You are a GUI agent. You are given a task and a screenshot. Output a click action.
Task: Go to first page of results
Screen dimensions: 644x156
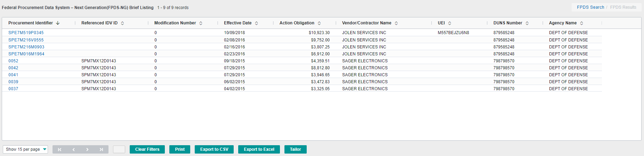click(59, 149)
